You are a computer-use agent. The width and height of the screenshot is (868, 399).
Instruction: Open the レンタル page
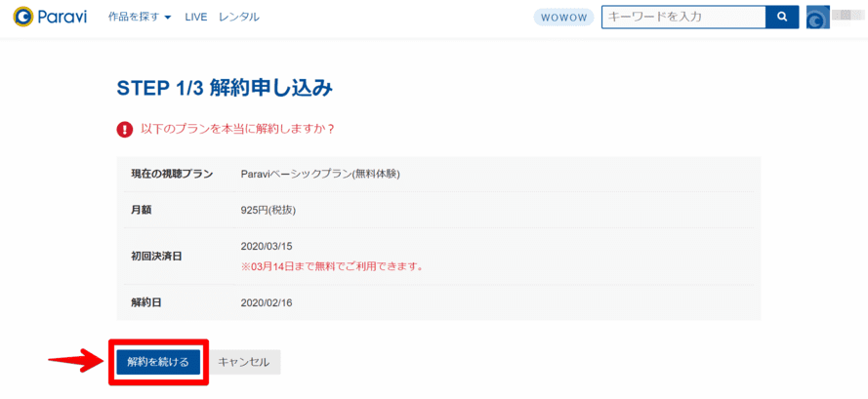pos(238,18)
